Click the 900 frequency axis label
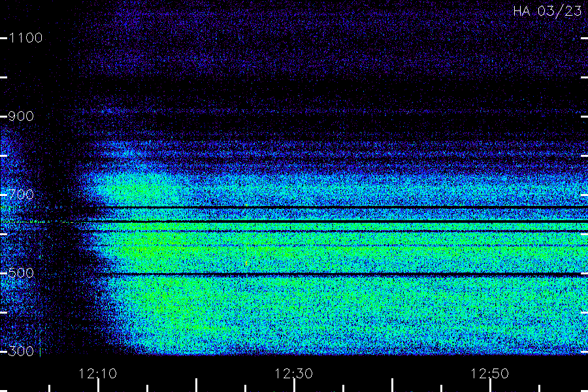588x392 pixels. [21, 116]
